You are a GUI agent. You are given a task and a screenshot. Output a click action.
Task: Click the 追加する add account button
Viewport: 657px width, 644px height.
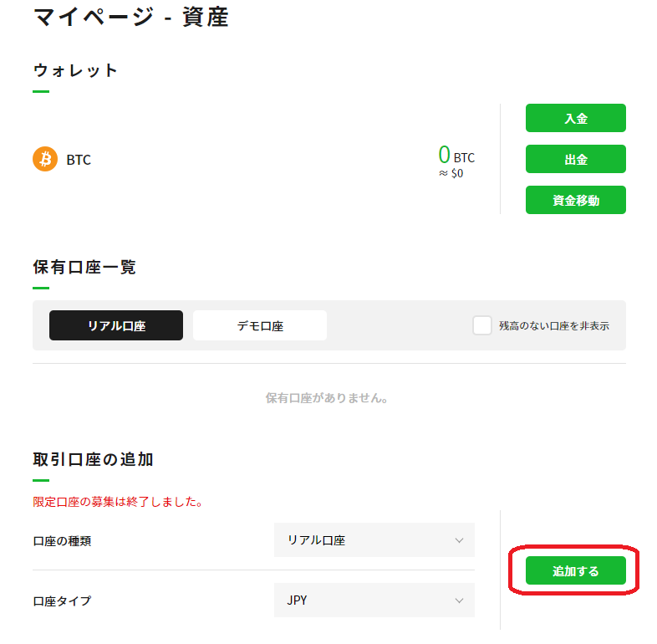[576, 570]
